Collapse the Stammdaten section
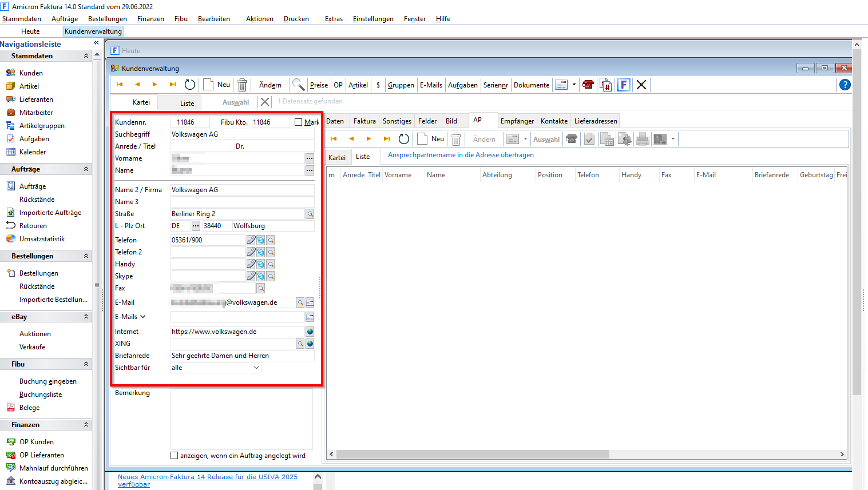Screen dimensions: 868x490 (86, 56)
